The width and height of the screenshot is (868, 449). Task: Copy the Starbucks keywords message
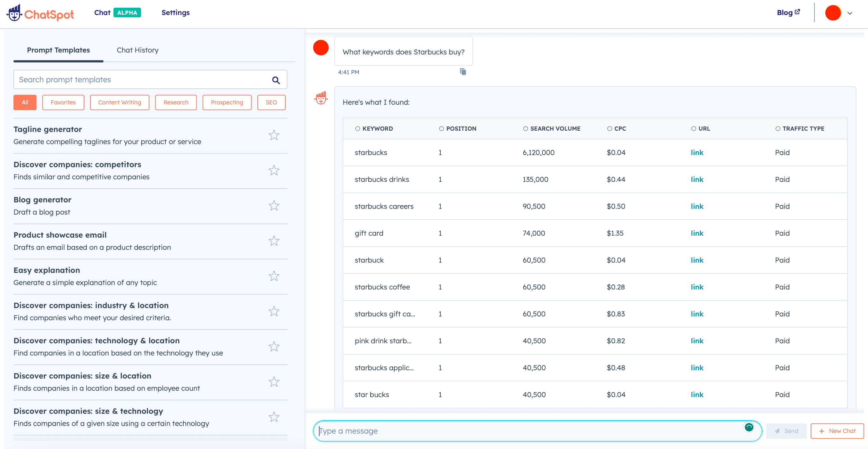(x=463, y=72)
